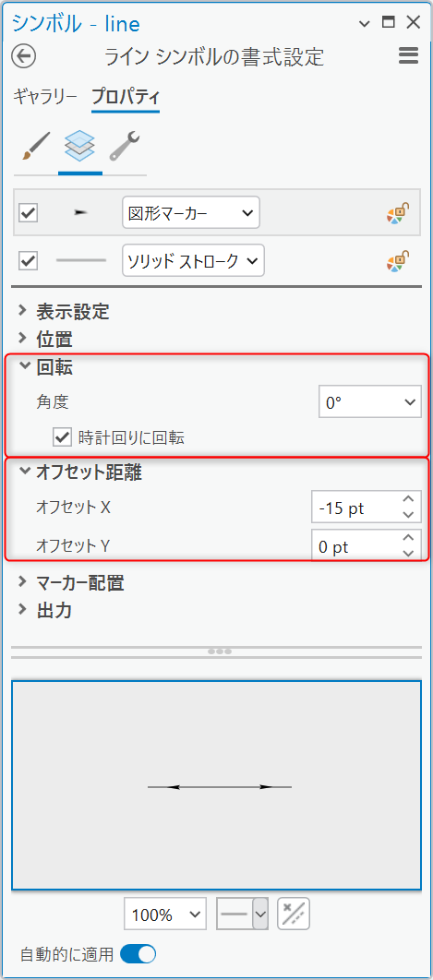Open the 図形マーカー layer type dropdown

pos(191,213)
